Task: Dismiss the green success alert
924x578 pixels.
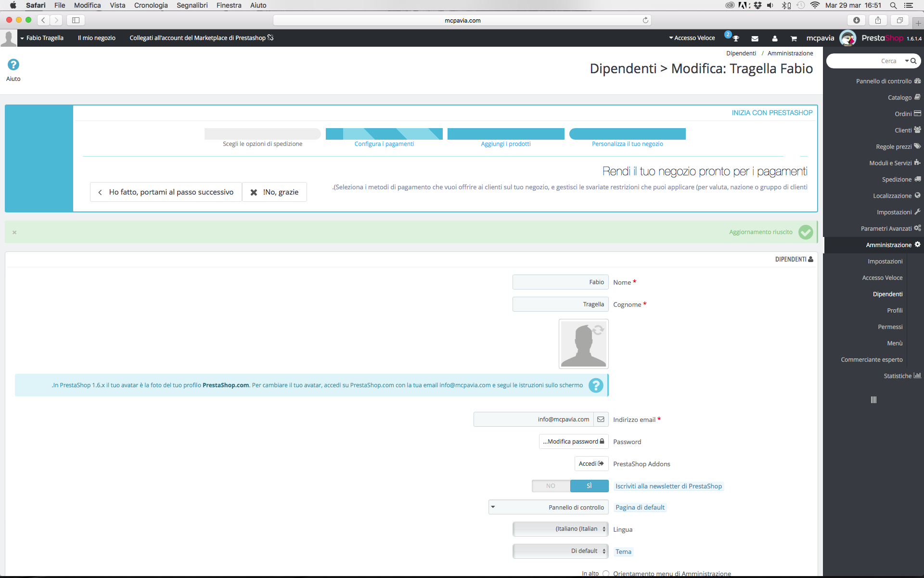Action: (x=14, y=232)
